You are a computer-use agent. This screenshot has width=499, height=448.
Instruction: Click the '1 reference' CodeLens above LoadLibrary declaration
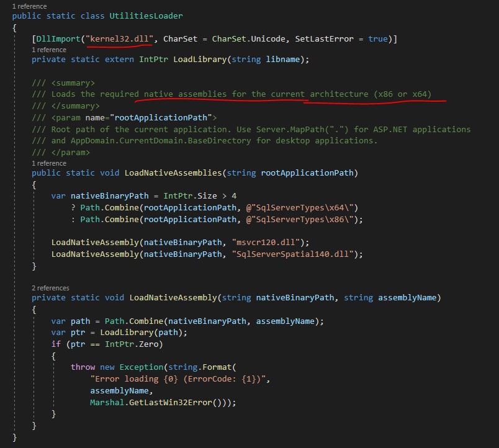pos(49,50)
